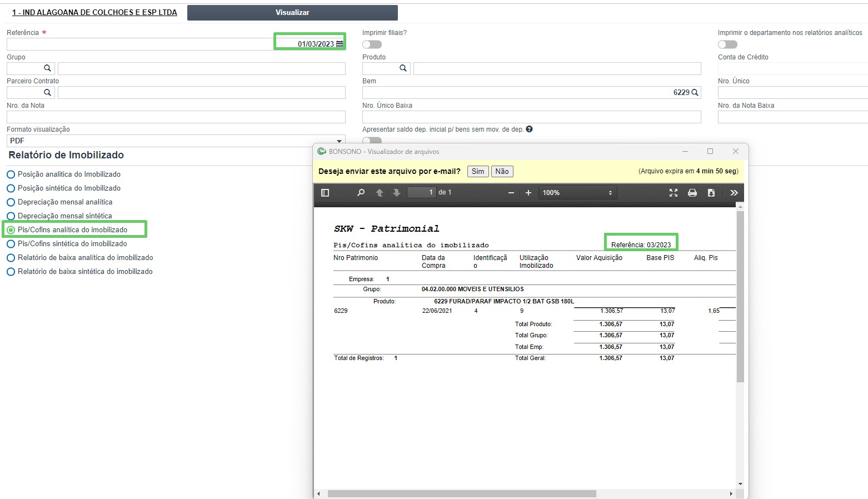Open the IND ALAGOANA DE COLCHOES company link
Image resolution: width=868 pixels, height=499 pixels.
point(94,12)
